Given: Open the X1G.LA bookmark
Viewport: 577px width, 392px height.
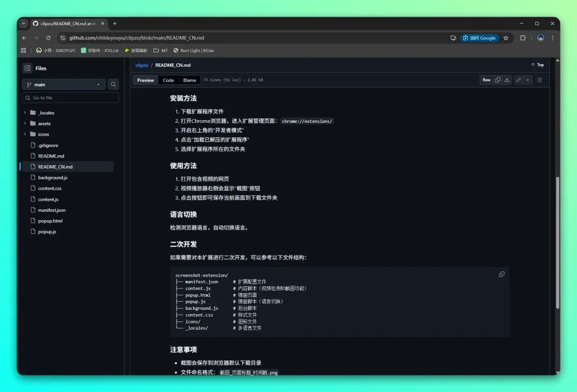Looking at the screenshot, I should [x=100, y=50].
